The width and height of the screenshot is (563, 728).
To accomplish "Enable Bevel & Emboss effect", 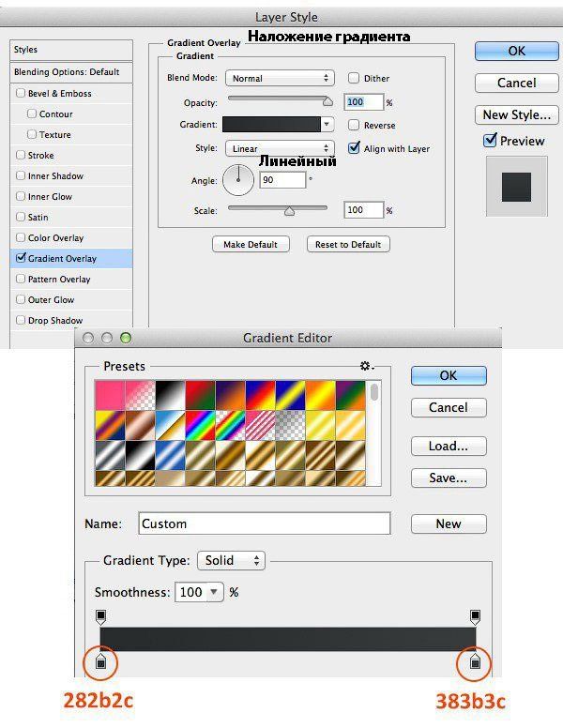I will pos(21,93).
